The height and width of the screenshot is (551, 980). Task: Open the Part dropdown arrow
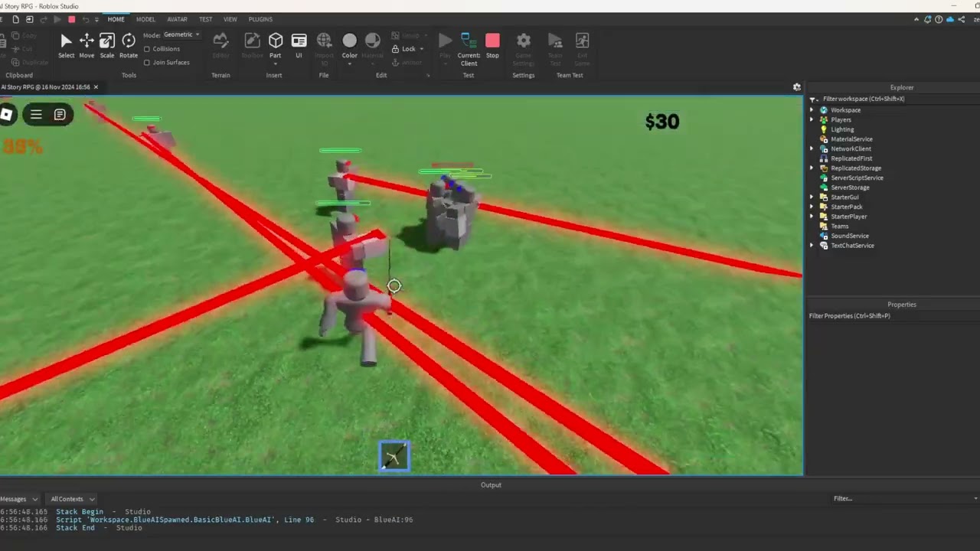point(276,64)
